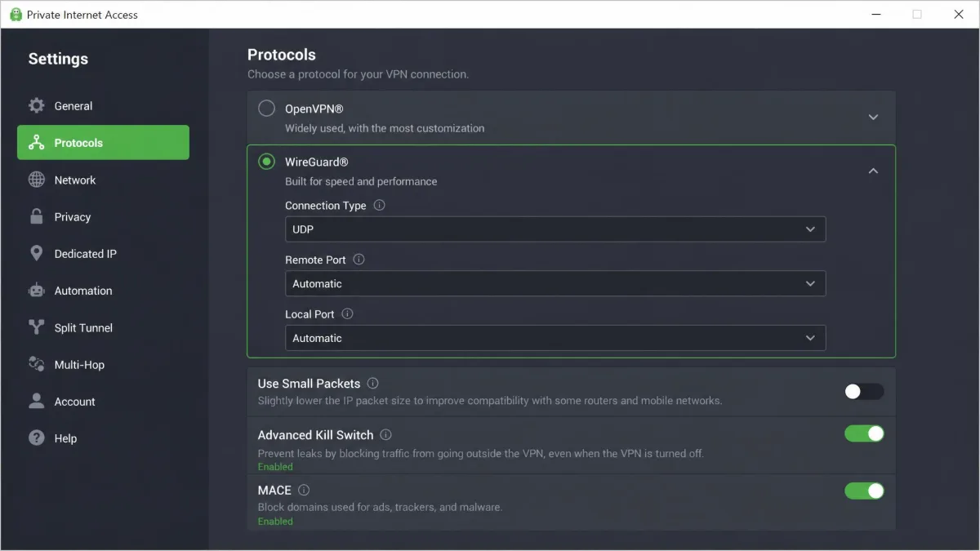Click the Enabled status under MACE
This screenshot has height=551, width=980.
(x=275, y=522)
